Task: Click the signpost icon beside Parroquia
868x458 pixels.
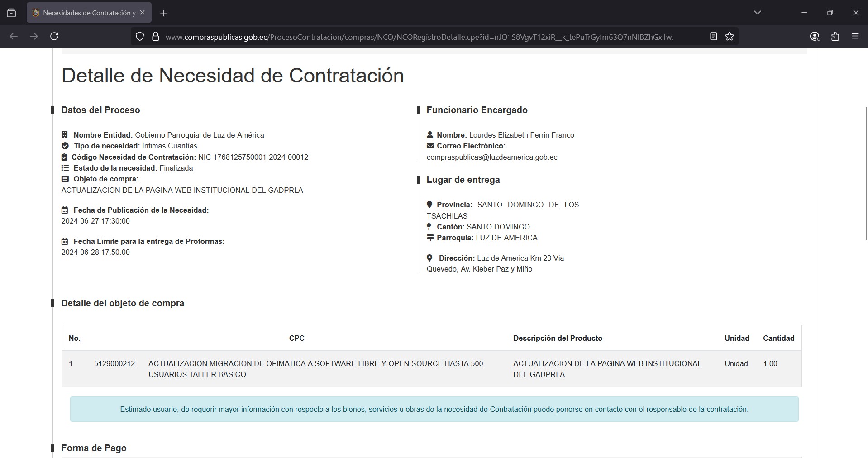Action: 430,238
